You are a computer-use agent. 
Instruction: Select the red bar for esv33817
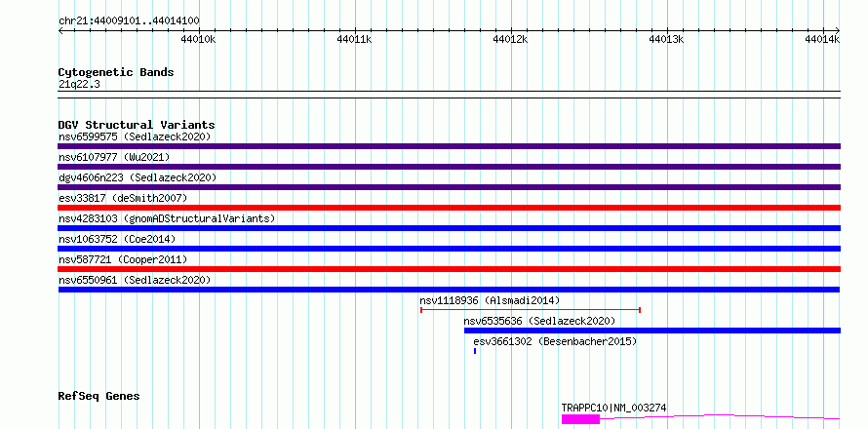coord(449,208)
